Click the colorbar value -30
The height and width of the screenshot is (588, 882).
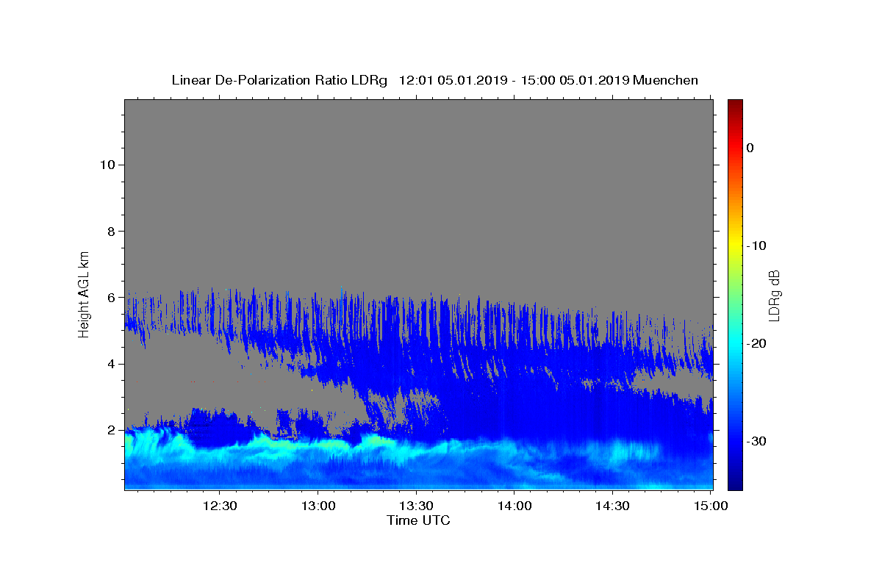[756, 441]
